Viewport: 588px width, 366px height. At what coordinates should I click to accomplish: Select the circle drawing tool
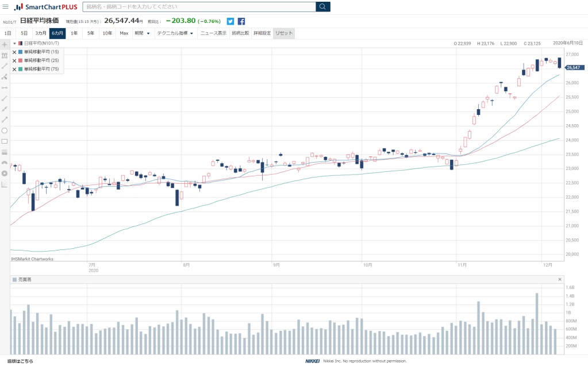5,130
